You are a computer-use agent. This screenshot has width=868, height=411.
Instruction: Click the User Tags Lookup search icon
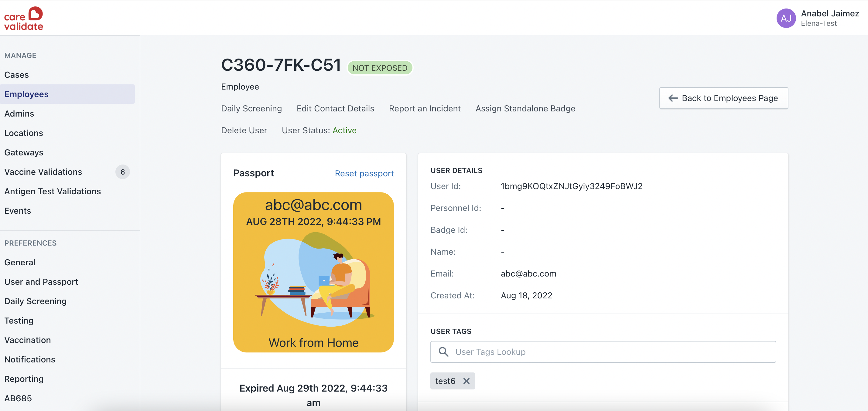click(443, 352)
